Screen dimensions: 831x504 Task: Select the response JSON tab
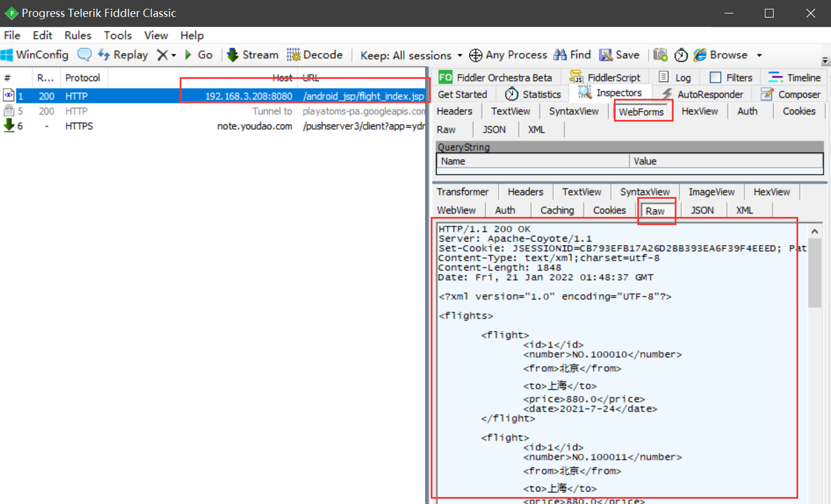coord(702,210)
